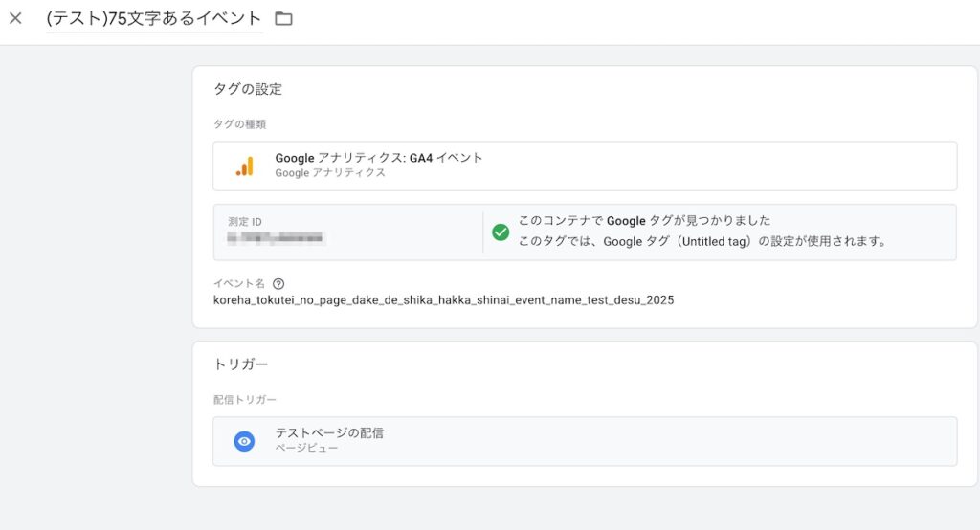
Task: Close the tag editor with the X icon
Action: click(15, 18)
